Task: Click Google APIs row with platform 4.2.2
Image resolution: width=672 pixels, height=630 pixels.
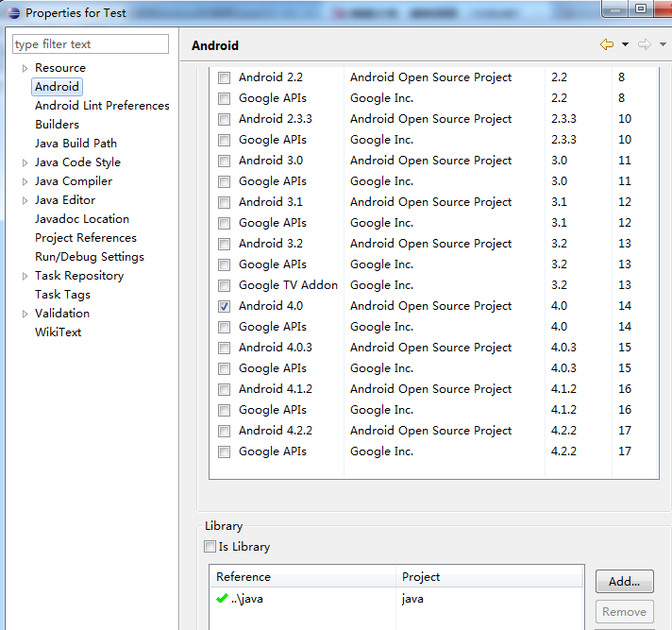Action: pos(434,451)
